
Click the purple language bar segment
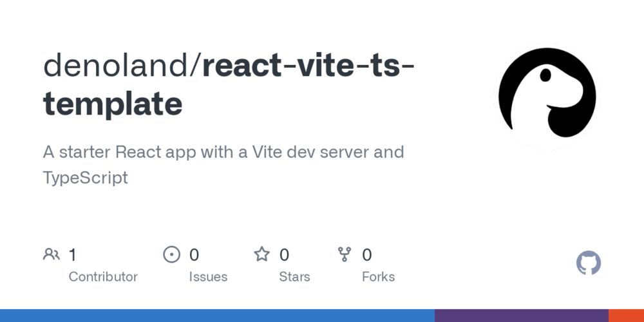tap(522, 316)
